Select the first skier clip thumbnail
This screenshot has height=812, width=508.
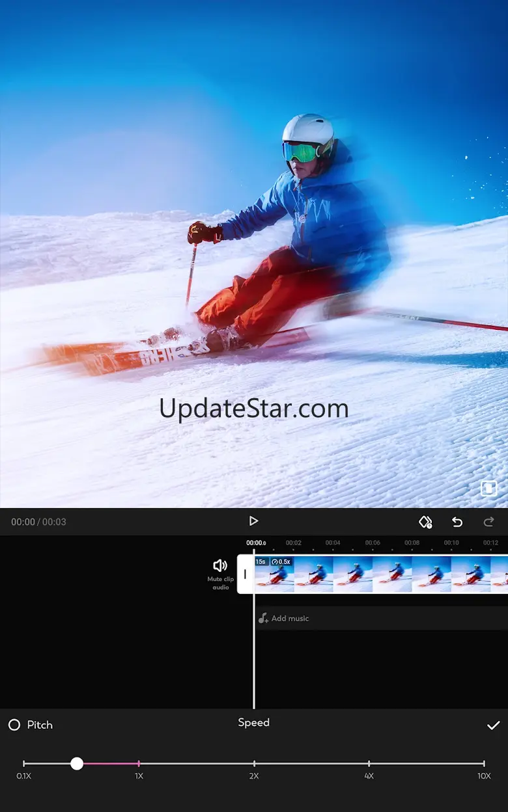[274, 574]
